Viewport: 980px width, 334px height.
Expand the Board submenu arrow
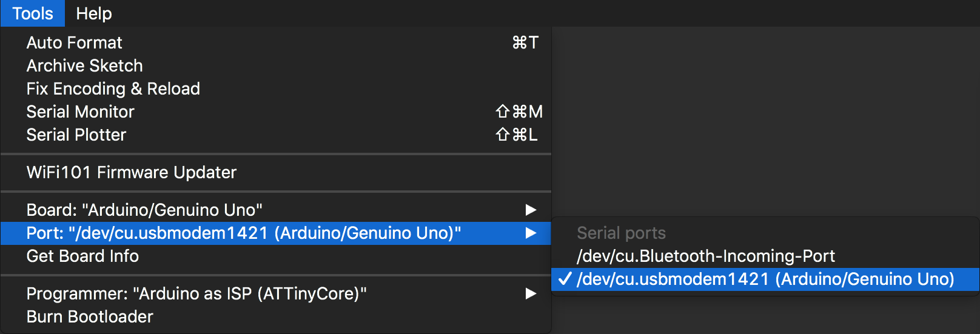[531, 210]
